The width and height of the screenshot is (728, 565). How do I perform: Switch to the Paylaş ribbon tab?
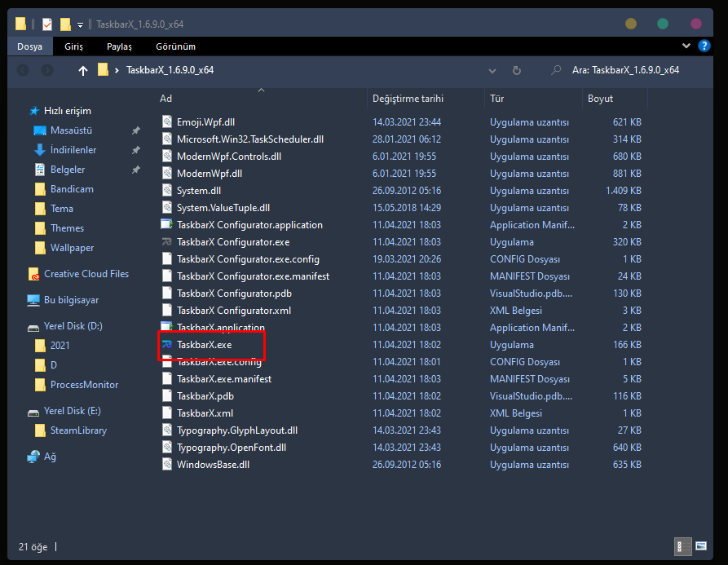point(119,46)
